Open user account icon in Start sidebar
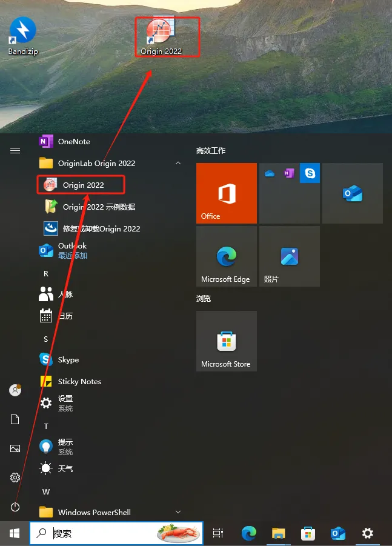Screen dimensions: 392x546 15,390
